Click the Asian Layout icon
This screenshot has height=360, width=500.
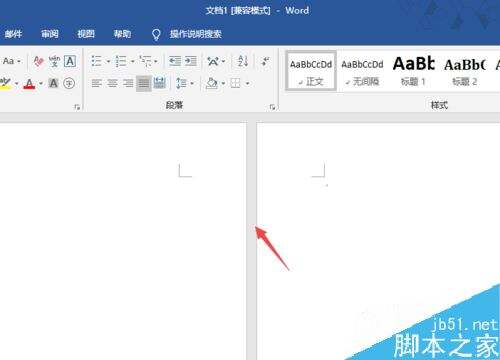coord(213,61)
